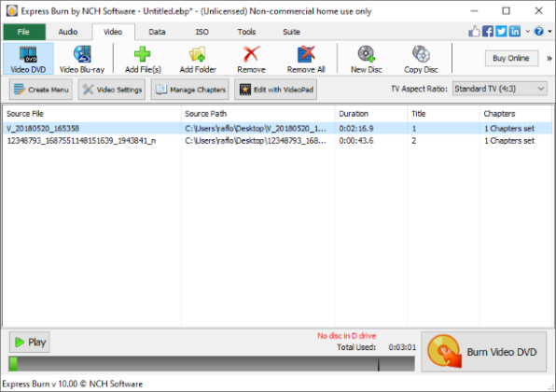556x392 pixels.
Task: Click the thumbs-up like icon
Action: tap(474, 32)
